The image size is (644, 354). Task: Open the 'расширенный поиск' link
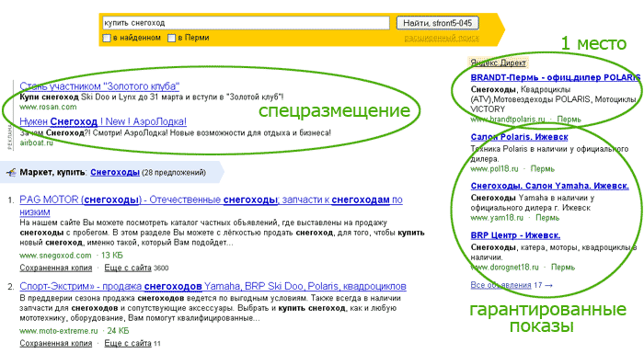click(442, 38)
